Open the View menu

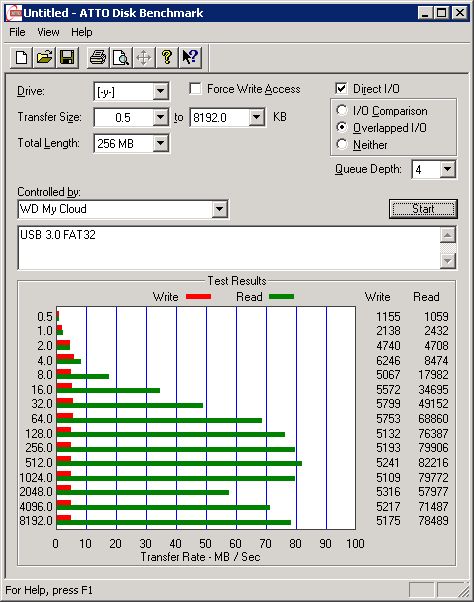(48, 32)
